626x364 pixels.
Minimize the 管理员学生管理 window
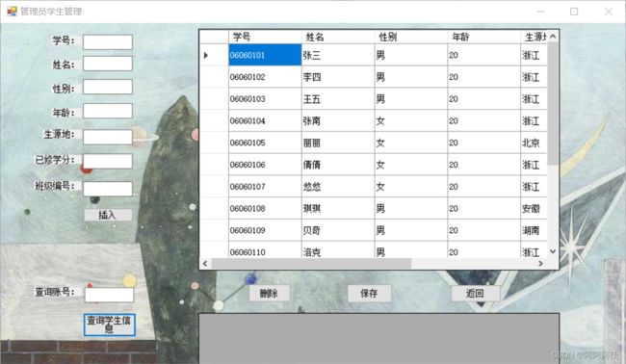(540, 12)
